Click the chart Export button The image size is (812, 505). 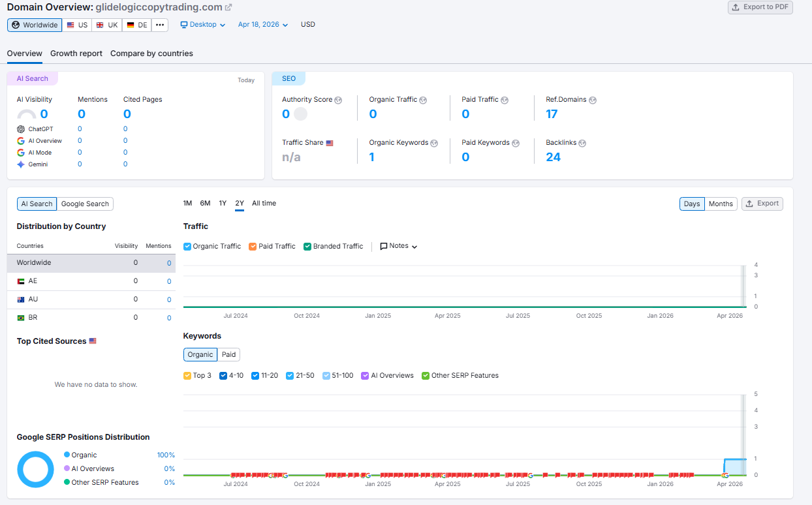(x=762, y=204)
